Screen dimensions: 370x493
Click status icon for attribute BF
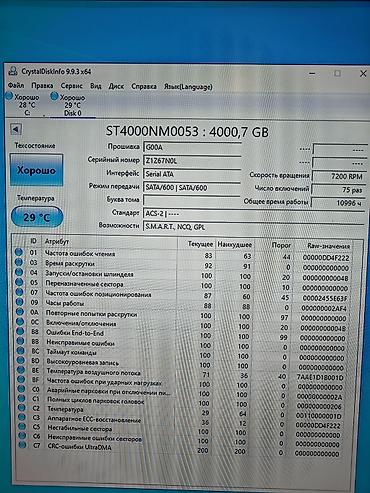pos(21,379)
